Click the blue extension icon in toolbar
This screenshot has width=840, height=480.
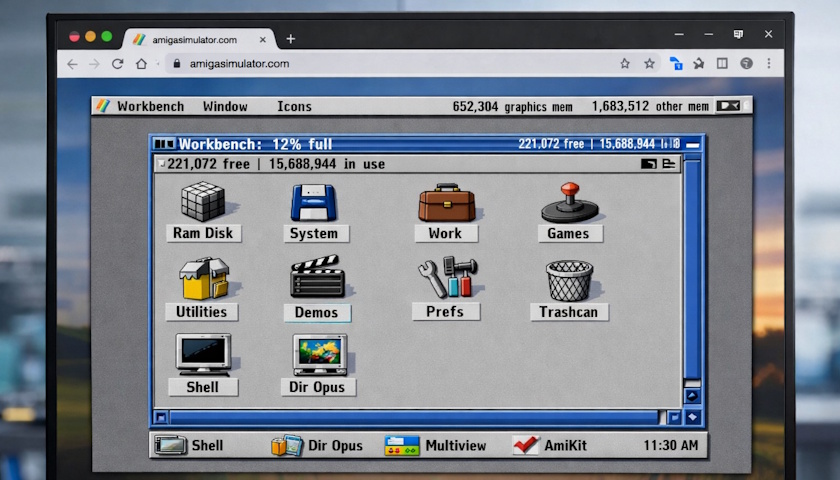point(676,64)
